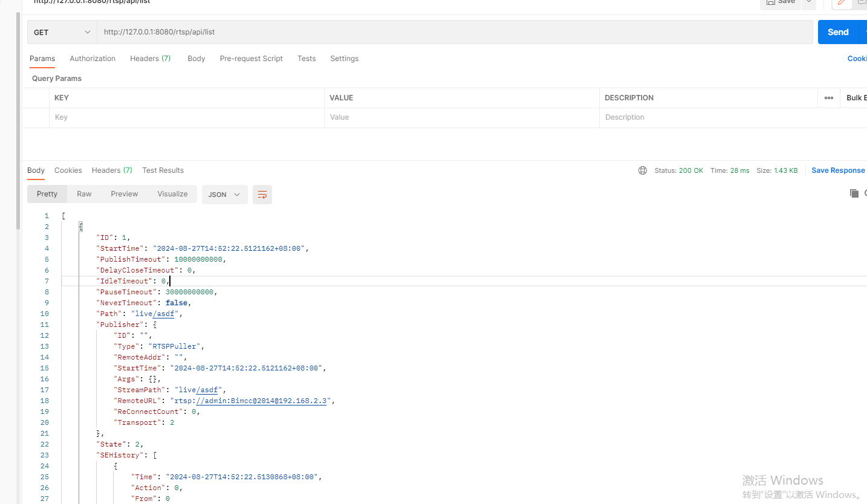The height and width of the screenshot is (504, 867).
Task: Switch to the Raw view mode
Action: pos(84,194)
